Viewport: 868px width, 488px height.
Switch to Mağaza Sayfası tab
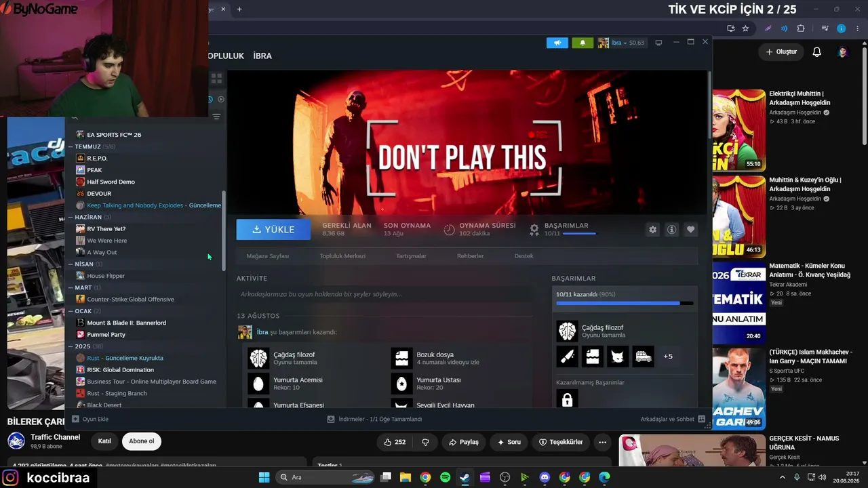point(268,256)
